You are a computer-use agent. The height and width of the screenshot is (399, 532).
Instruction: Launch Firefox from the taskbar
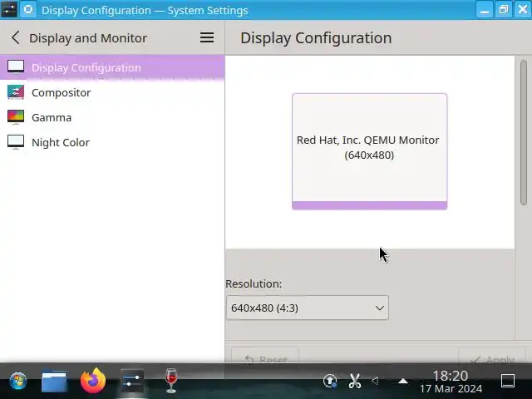click(93, 381)
